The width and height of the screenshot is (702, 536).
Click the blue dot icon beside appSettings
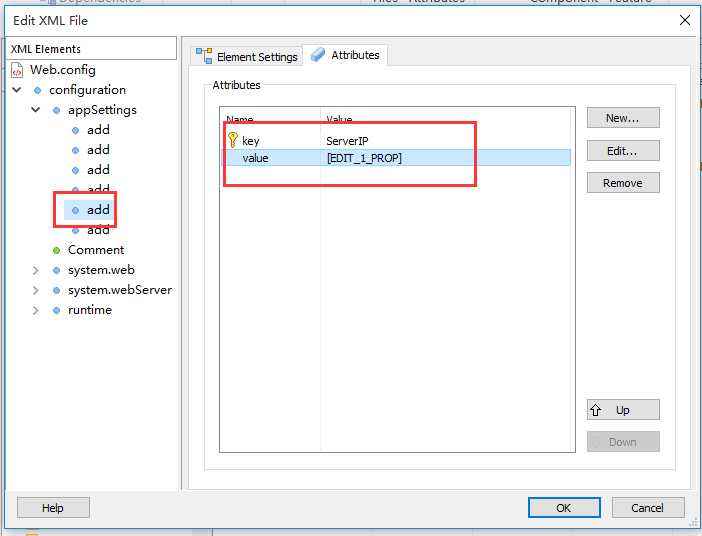[x=56, y=110]
